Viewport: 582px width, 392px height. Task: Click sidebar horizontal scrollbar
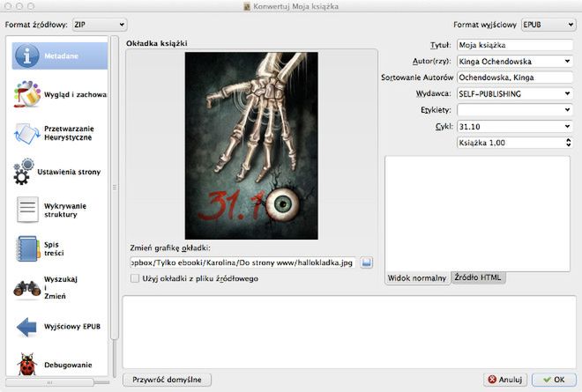49,382
